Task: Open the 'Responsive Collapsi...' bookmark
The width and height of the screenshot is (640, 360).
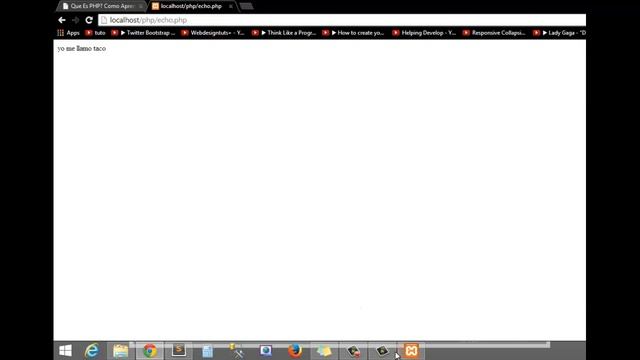Action: tap(494, 33)
